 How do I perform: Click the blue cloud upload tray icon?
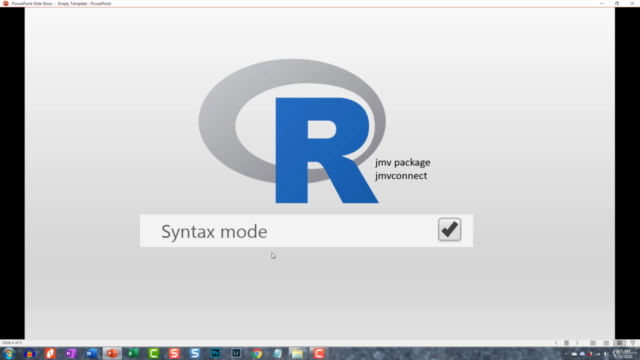click(x=582, y=354)
